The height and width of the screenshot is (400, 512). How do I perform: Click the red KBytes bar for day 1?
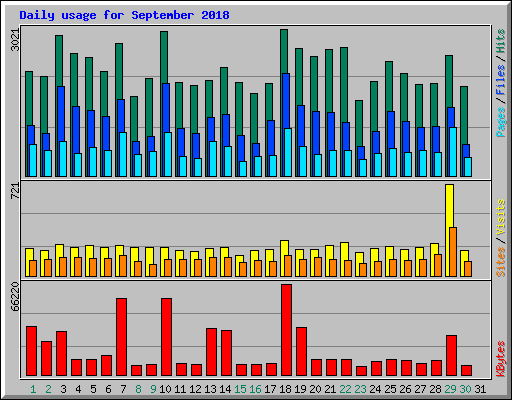(31, 351)
